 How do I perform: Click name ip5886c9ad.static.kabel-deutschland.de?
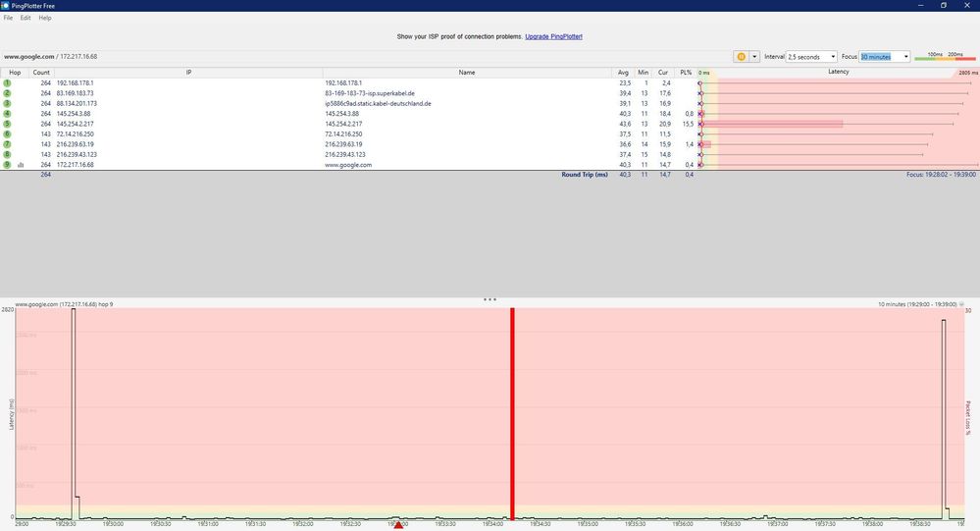(378, 103)
